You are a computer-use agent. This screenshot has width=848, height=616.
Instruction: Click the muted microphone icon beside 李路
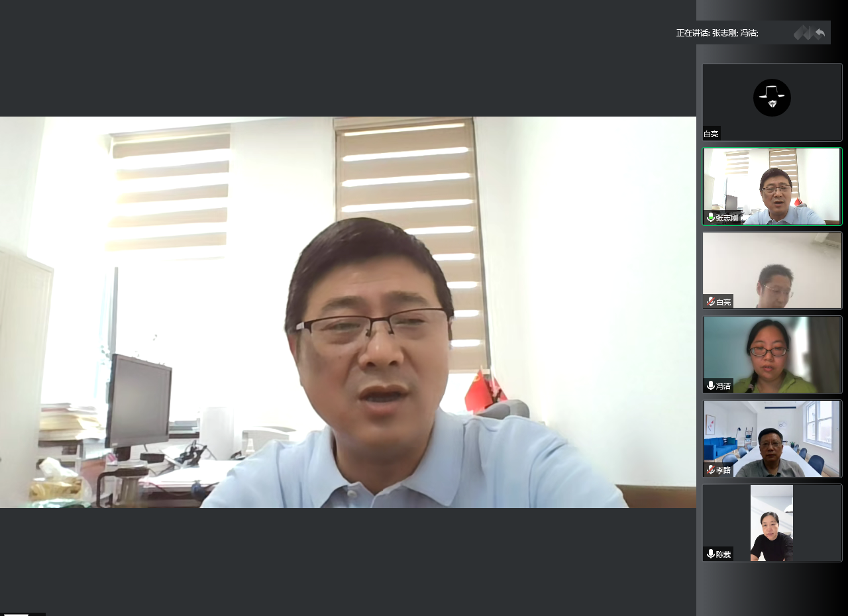click(x=710, y=470)
